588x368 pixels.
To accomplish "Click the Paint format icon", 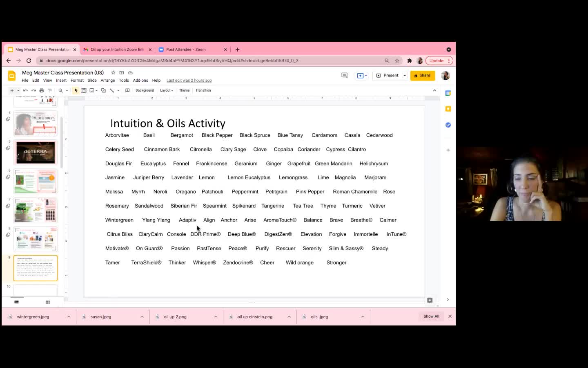I will tap(50, 90).
